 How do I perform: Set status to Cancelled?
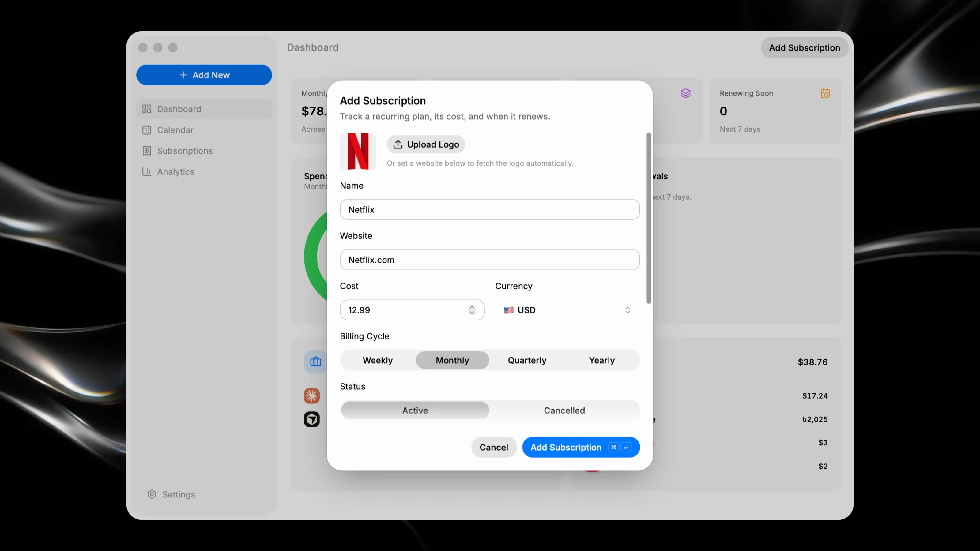coord(564,410)
